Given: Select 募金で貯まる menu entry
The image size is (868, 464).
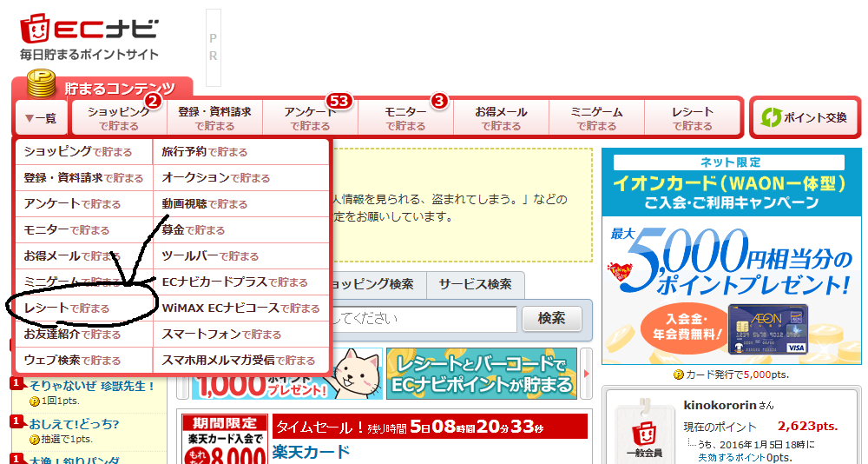Looking at the screenshot, I should click(x=240, y=230).
